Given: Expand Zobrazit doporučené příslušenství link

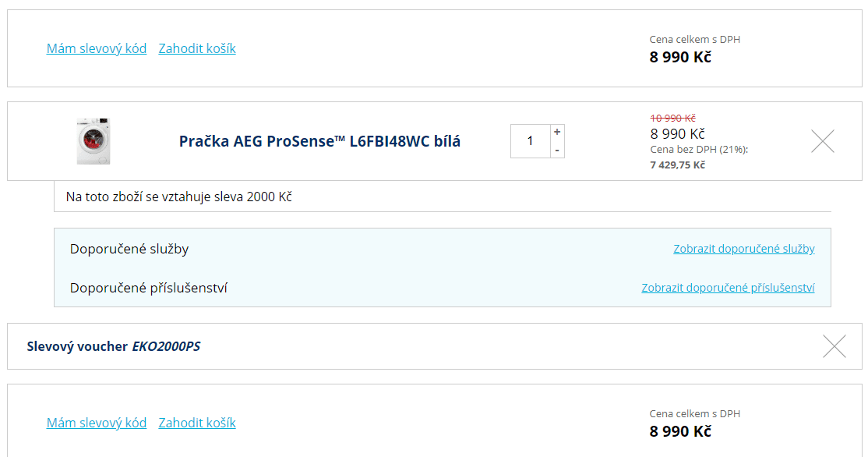Looking at the screenshot, I should point(728,288).
